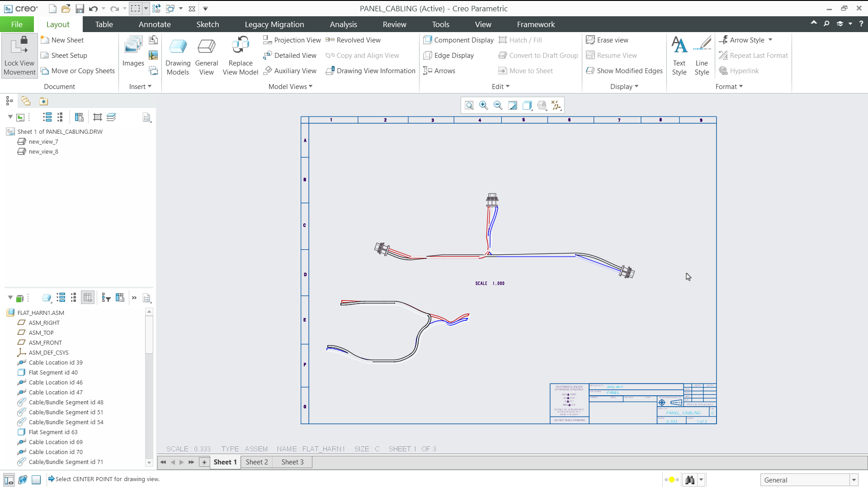Insert a General View
Image resolution: width=868 pixels, height=487 pixels.
point(207,56)
